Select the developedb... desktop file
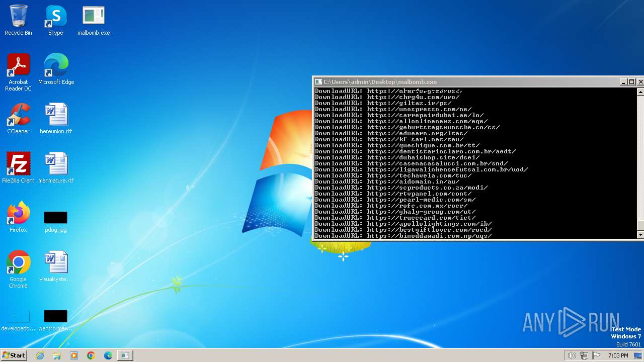 18,321
